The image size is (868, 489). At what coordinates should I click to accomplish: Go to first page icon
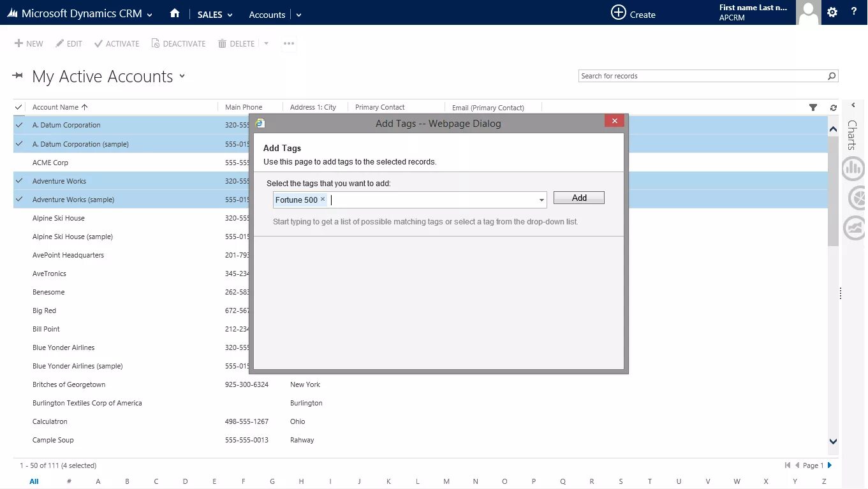(788, 465)
